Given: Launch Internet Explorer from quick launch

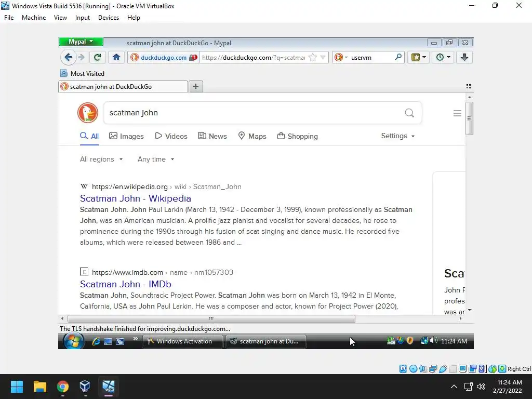Looking at the screenshot, I should tap(96, 341).
